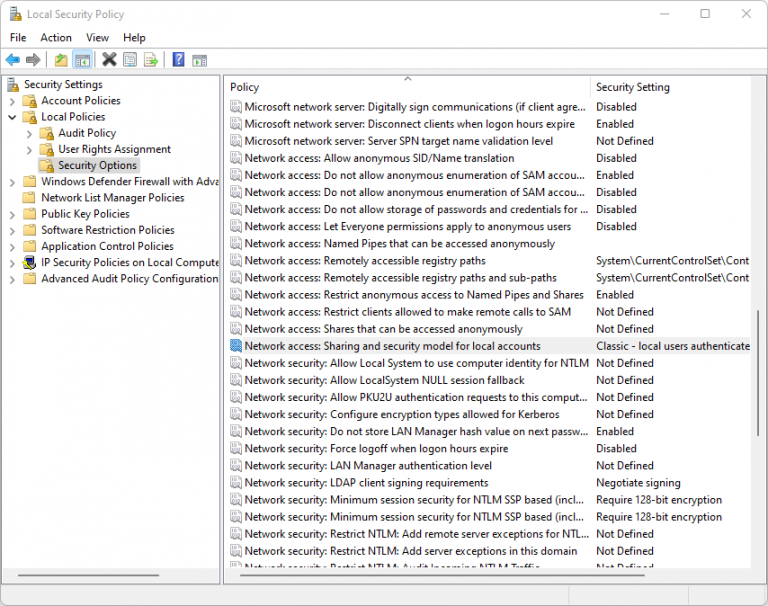
Task: Sort list by the Policy column header
Action: 408,87
